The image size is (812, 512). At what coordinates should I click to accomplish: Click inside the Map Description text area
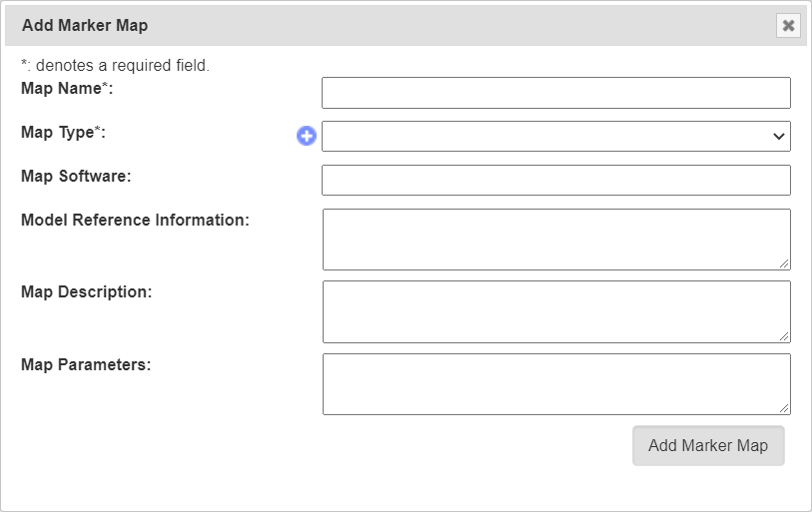coord(555,311)
